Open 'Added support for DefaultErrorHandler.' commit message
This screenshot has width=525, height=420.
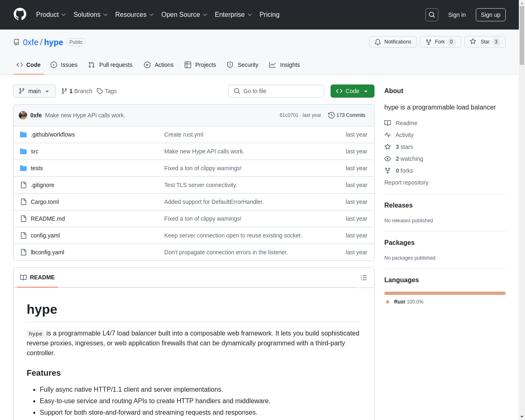214,202
